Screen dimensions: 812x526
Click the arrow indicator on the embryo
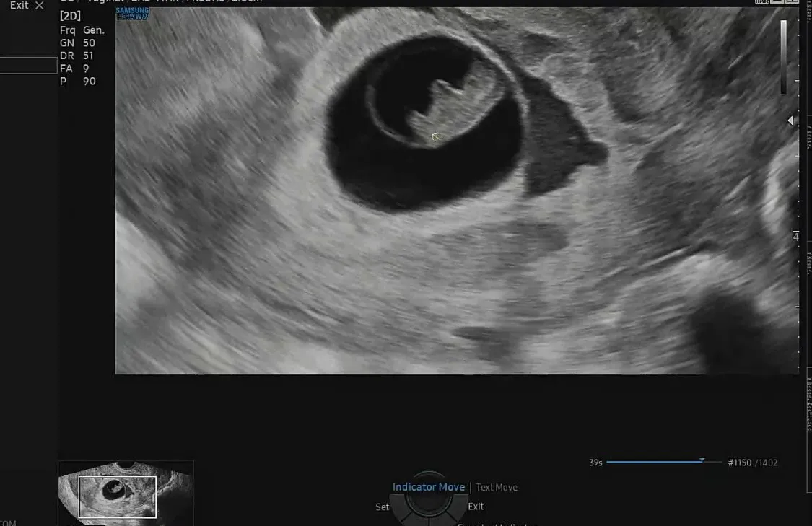435,136
